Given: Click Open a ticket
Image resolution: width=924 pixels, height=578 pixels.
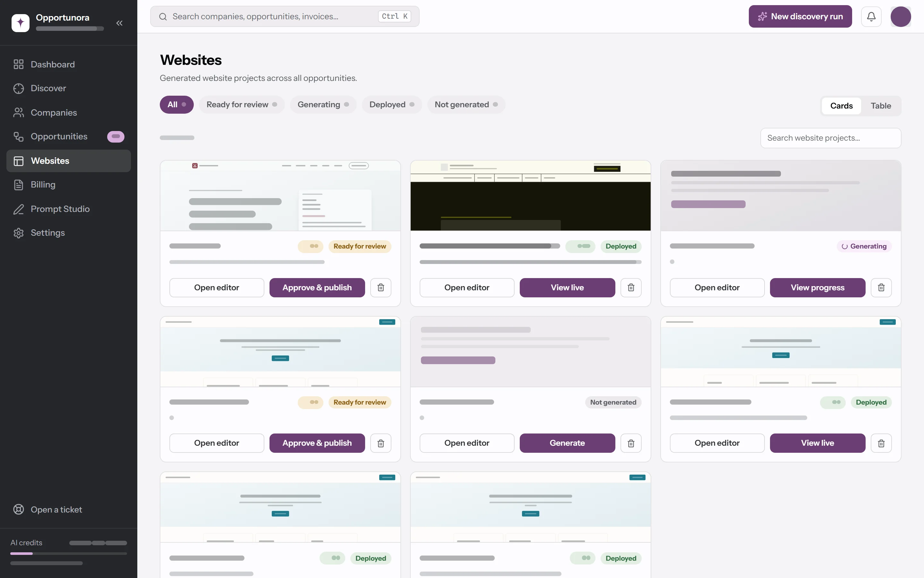Looking at the screenshot, I should click(x=69, y=510).
